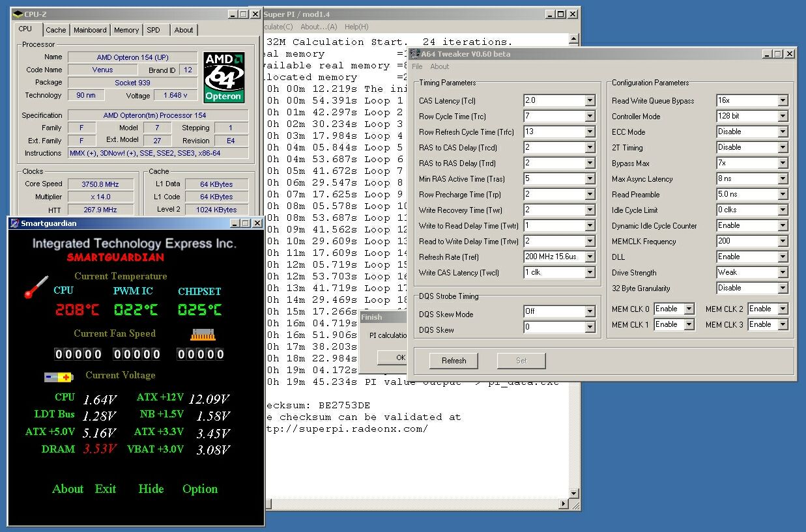Click the thermometer icon in Smartguardian

coord(36,287)
